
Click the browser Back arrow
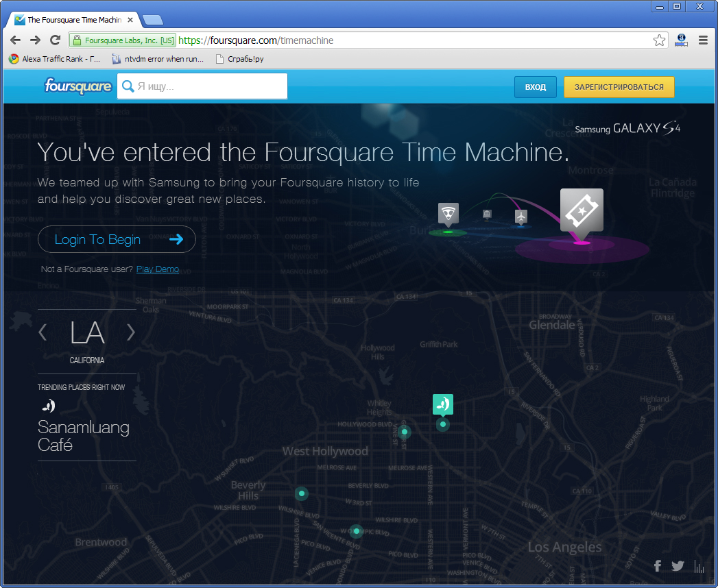pos(15,40)
